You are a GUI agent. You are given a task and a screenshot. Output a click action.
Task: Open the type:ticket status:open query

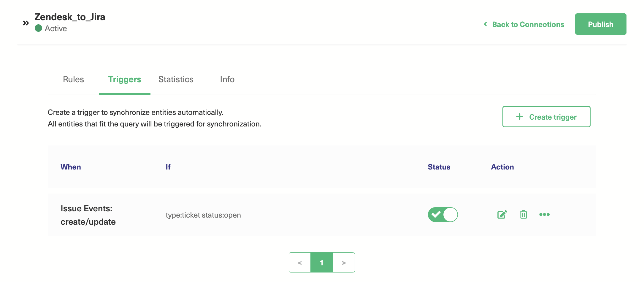click(203, 215)
